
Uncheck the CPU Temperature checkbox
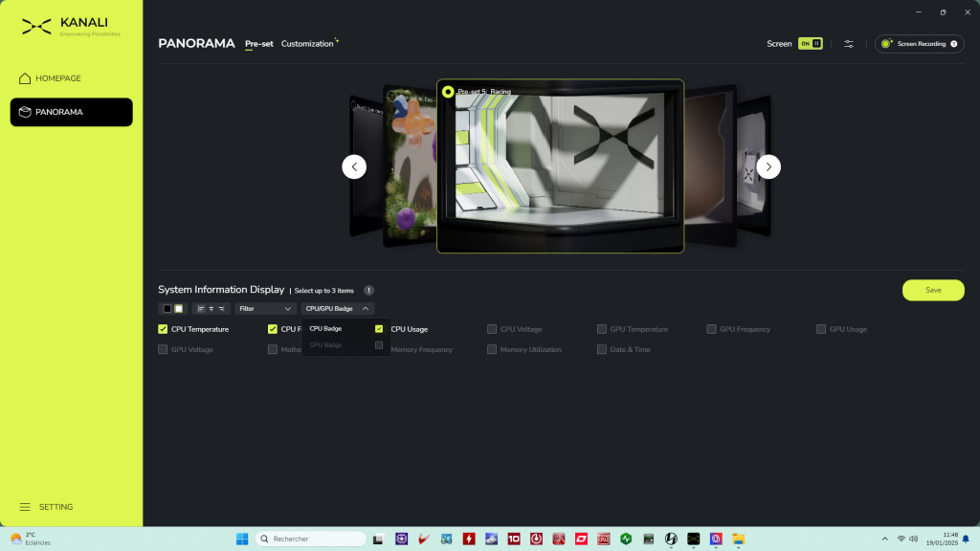click(x=163, y=329)
